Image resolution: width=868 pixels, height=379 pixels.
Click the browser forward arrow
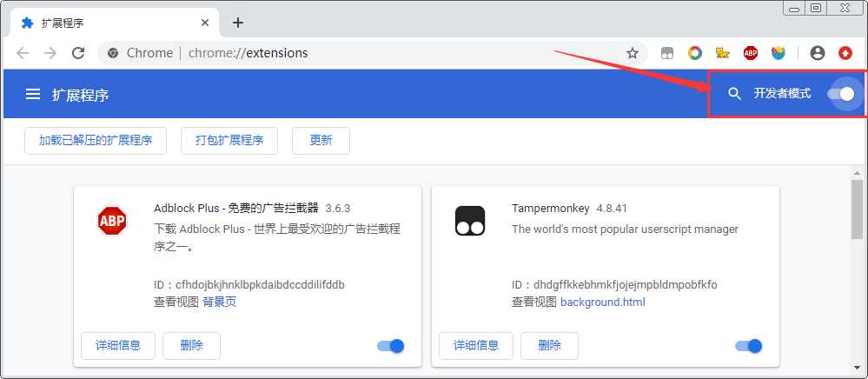pyautogui.click(x=50, y=53)
